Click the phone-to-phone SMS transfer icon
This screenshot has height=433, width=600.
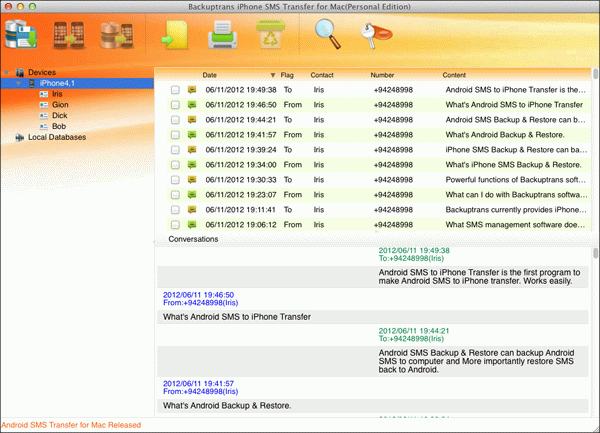[69, 35]
